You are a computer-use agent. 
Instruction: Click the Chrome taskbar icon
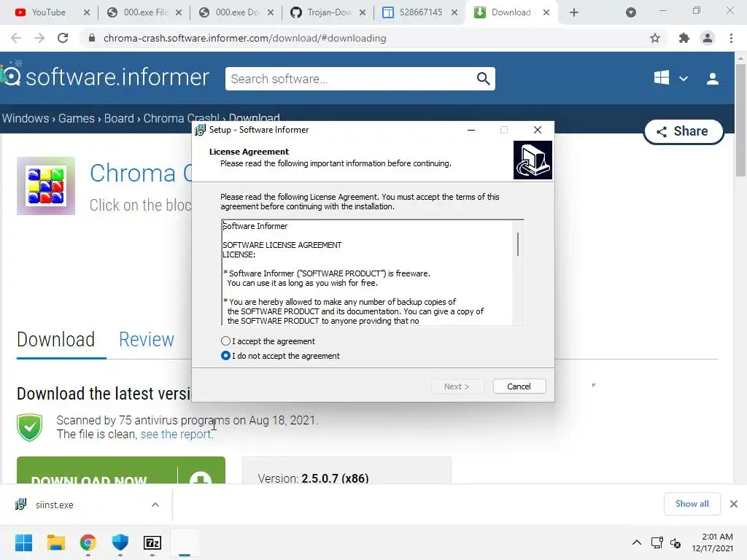pyautogui.click(x=88, y=542)
